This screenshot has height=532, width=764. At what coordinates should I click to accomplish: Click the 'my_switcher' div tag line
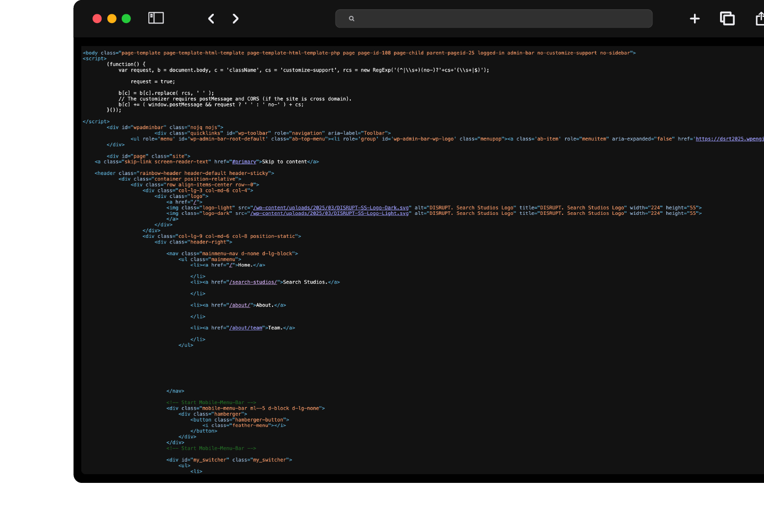[x=229, y=460]
